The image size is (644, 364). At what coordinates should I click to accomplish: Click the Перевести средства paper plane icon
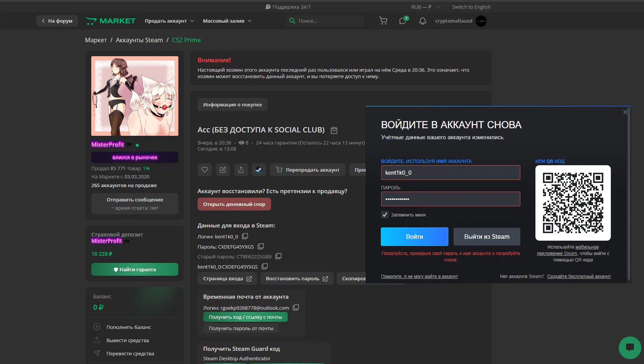click(x=97, y=353)
